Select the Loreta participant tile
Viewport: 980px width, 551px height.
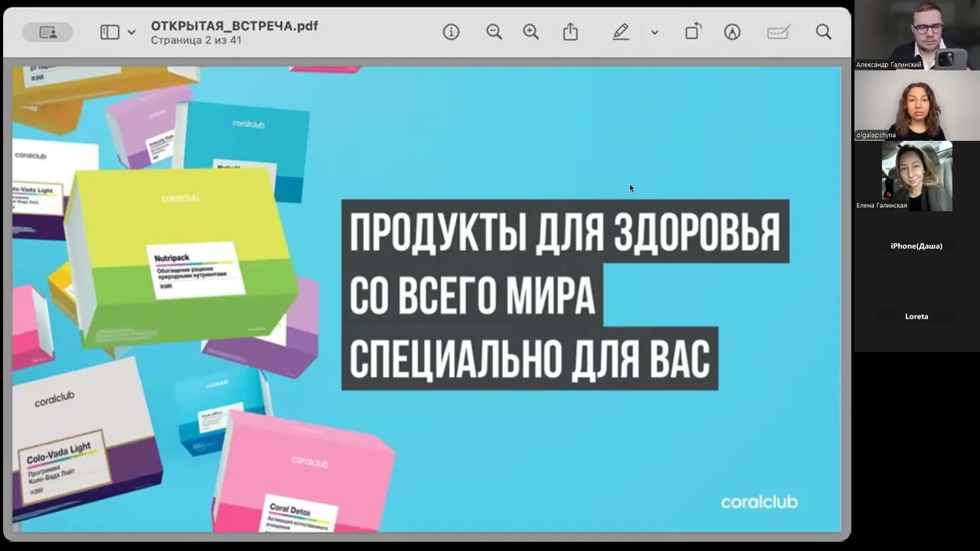point(917,317)
